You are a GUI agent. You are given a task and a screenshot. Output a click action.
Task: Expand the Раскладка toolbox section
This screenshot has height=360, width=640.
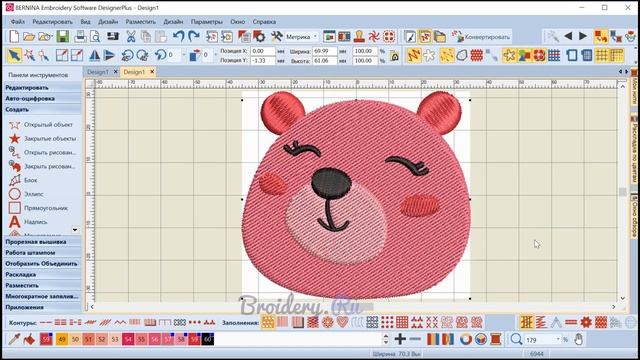pos(42,275)
